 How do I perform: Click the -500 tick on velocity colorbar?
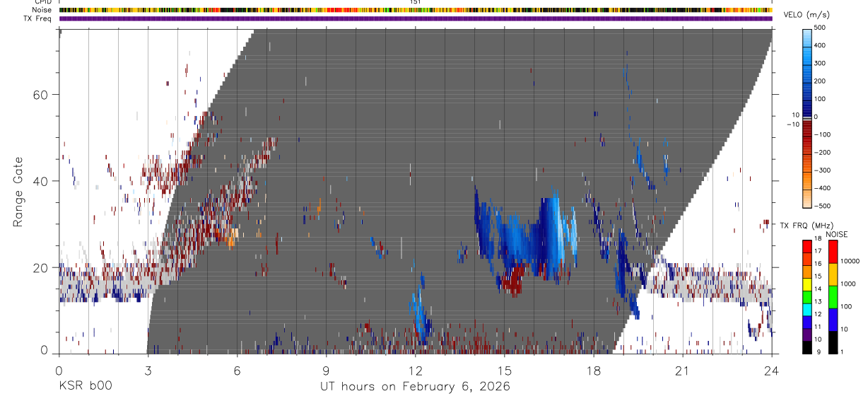(x=823, y=206)
